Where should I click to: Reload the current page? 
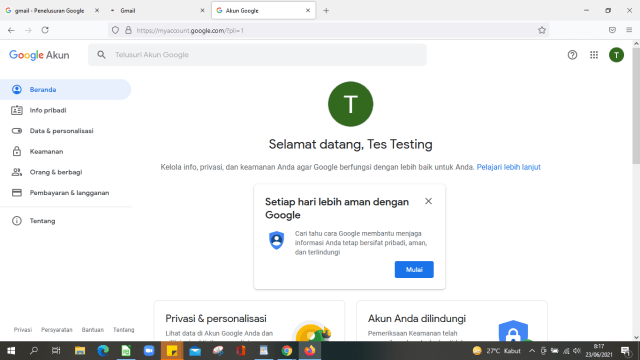point(45,30)
